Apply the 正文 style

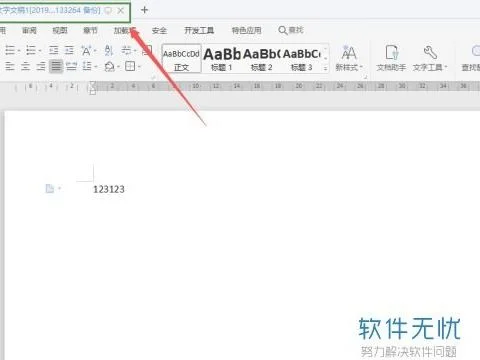click(x=182, y=59)
